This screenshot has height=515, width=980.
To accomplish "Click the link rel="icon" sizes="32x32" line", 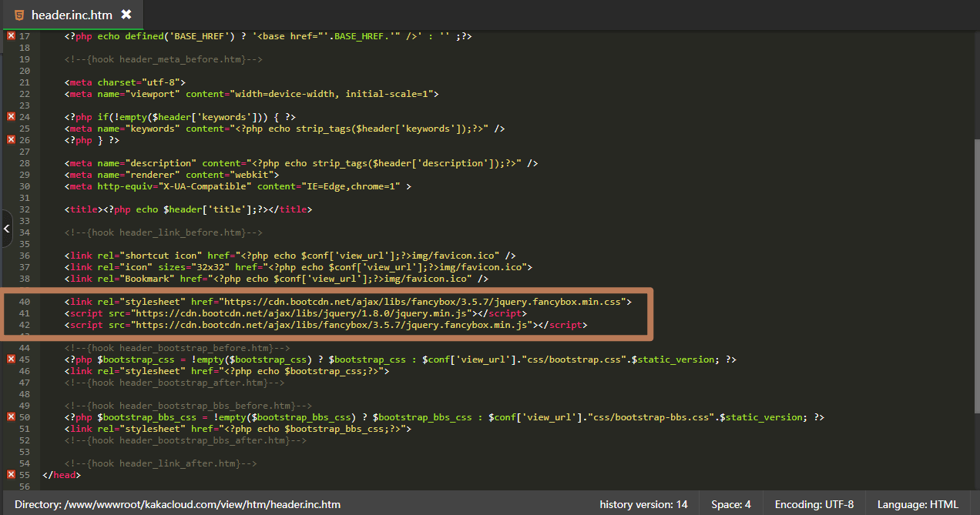I will click(x=298, y=267).
